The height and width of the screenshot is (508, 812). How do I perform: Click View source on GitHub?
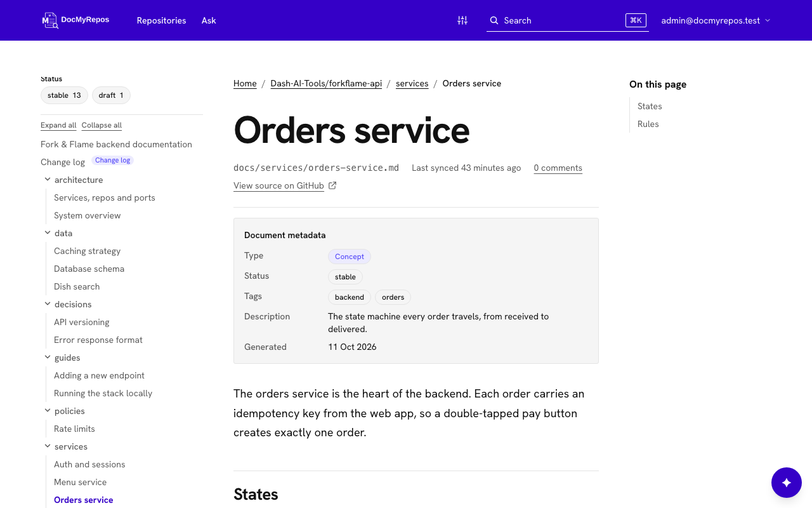click(278, 185)
